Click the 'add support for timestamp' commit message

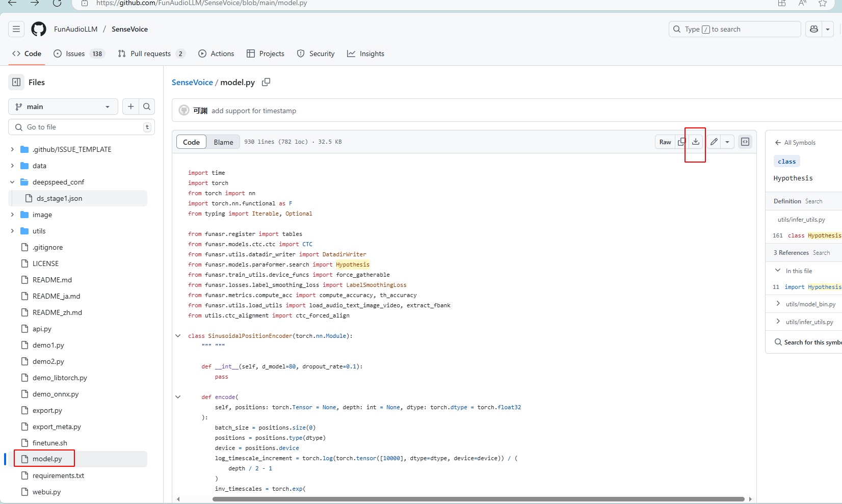[254, 111]
